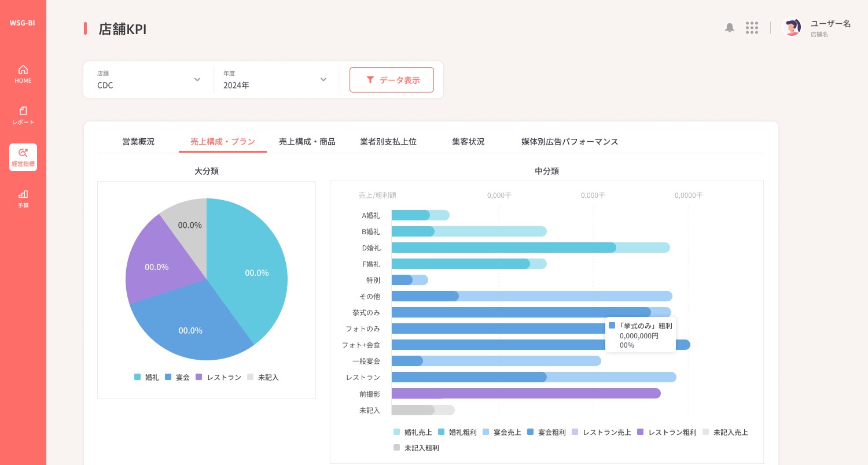868x465 pixels.
Task: Toggle 婚礼 legend in pie chart
Action: [x=146, y=377]
